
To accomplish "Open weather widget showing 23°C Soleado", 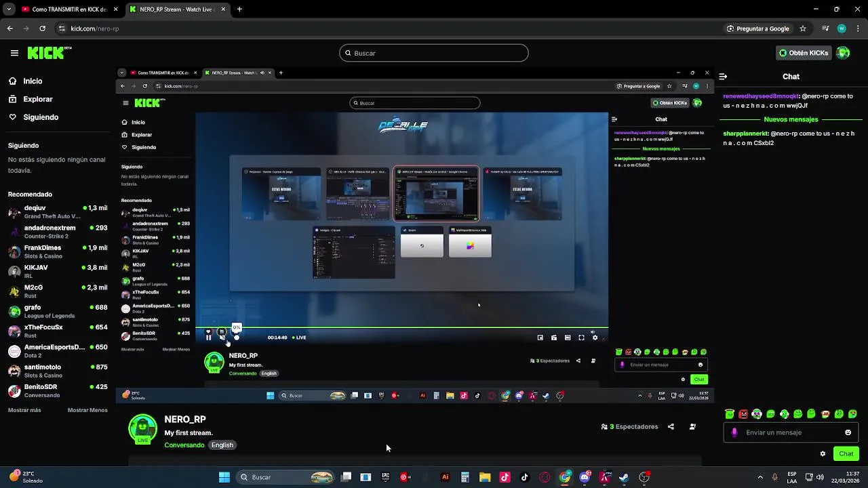I will point(27,477).
